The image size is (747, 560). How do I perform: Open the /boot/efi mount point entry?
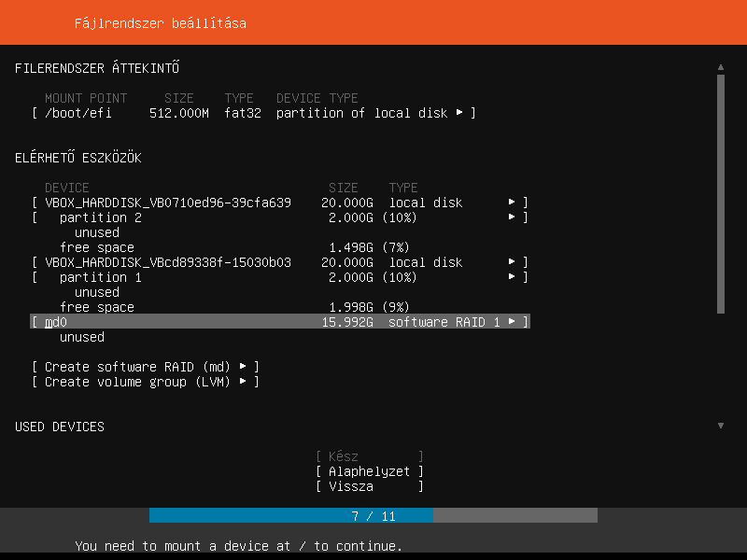click(x=78, y=113)
